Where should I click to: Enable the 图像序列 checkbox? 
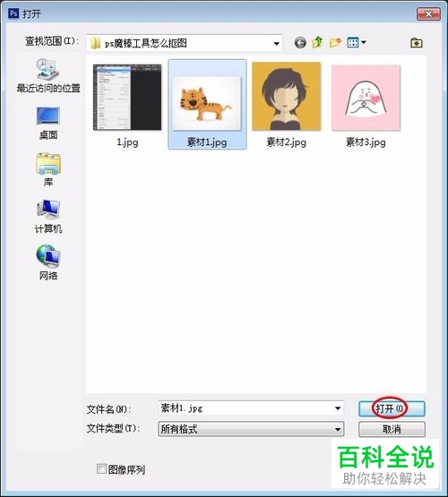101,468
